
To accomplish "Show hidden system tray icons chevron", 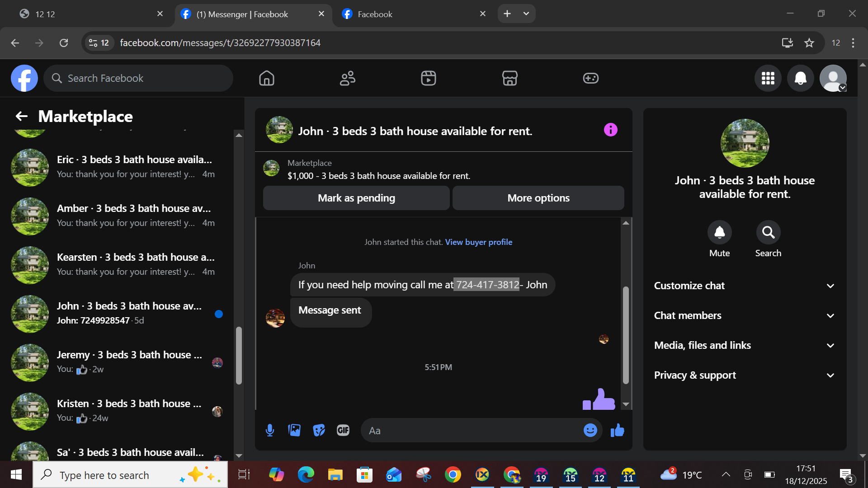I will 726,474.
